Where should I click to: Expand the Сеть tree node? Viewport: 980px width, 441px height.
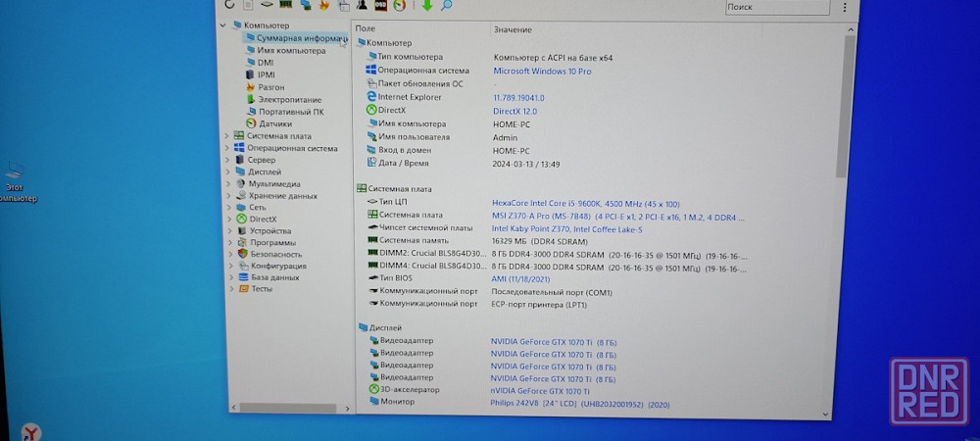[229, 207]
